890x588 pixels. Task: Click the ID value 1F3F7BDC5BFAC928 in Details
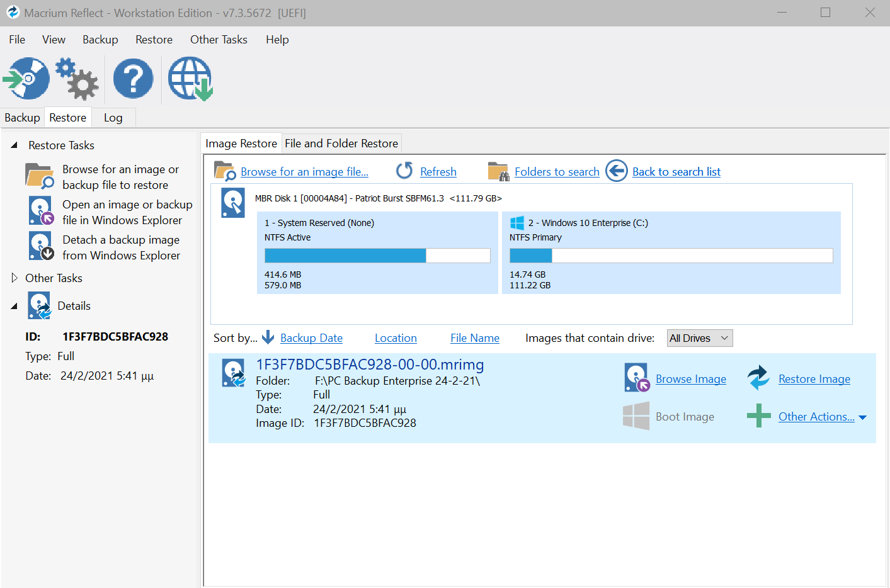click(x=115, y=337)
